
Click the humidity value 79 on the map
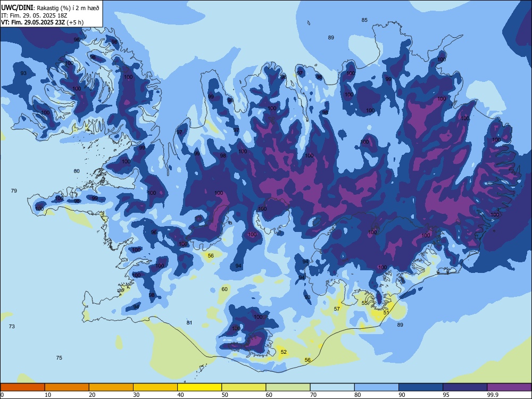tap(14, 190)
